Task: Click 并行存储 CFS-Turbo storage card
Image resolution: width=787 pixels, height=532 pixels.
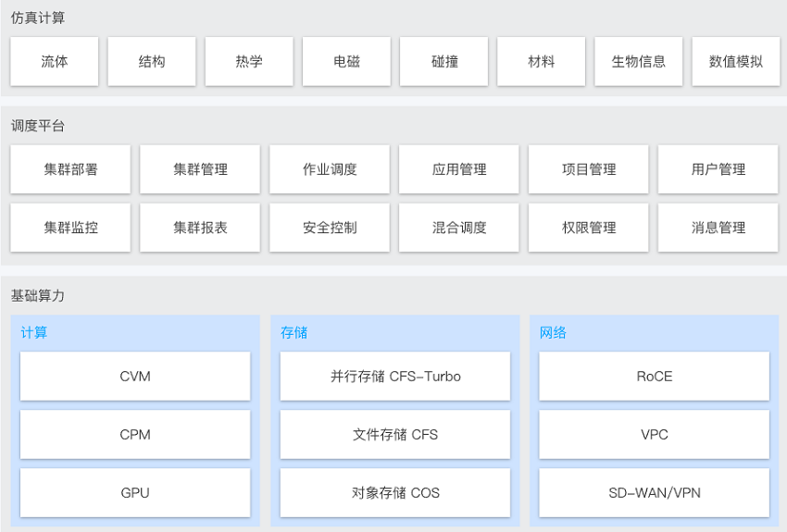Action: coord(395,376)
